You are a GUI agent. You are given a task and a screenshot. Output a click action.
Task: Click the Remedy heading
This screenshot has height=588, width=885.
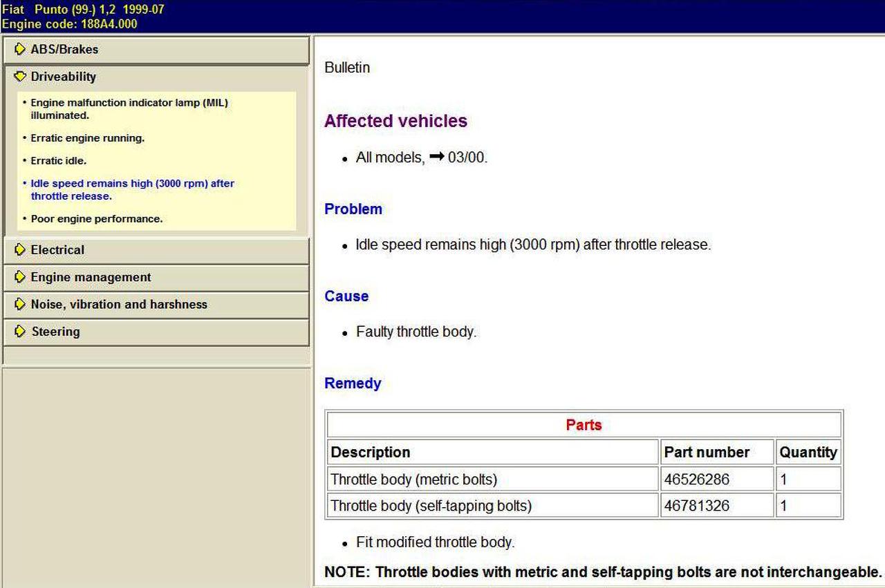[353, 383]
